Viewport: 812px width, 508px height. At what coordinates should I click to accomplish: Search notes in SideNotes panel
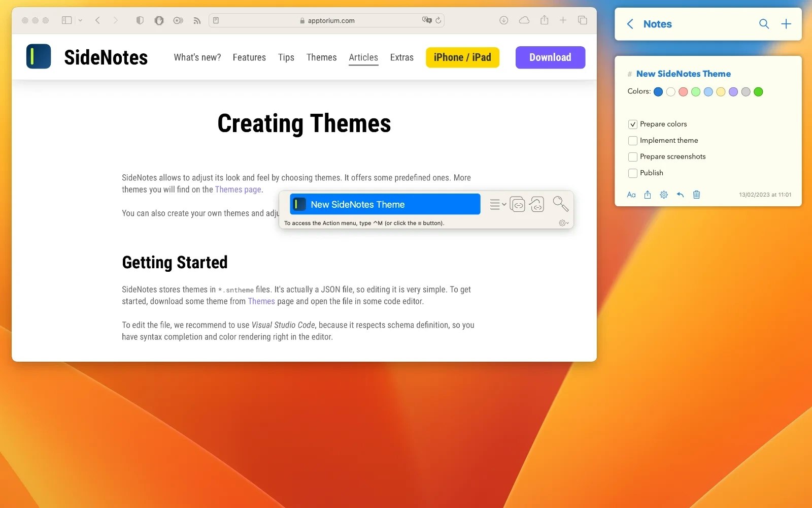pos(764,24)
